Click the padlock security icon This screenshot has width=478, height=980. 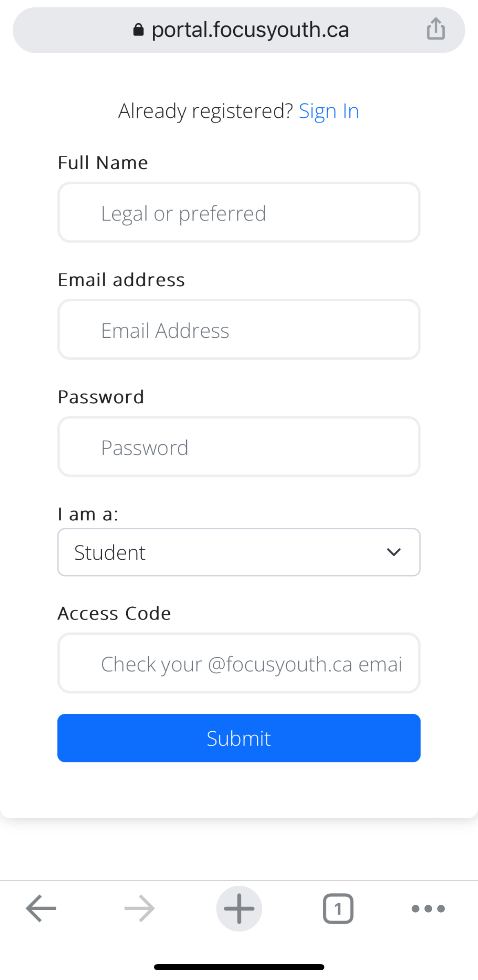[138, 30]
